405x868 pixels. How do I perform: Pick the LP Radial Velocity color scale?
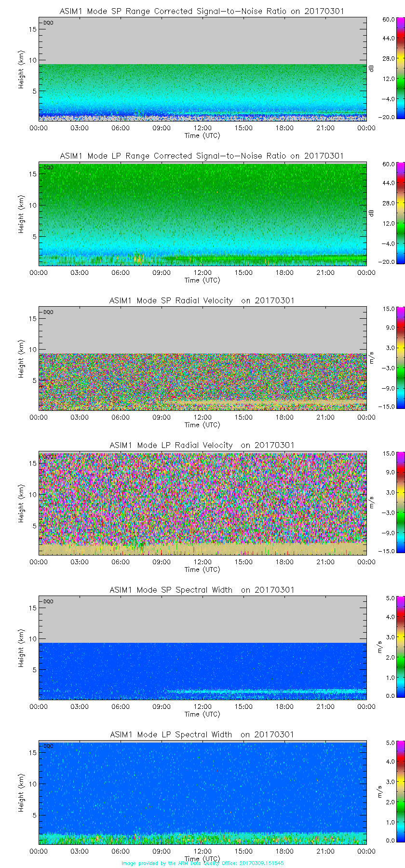pos(388,502)
